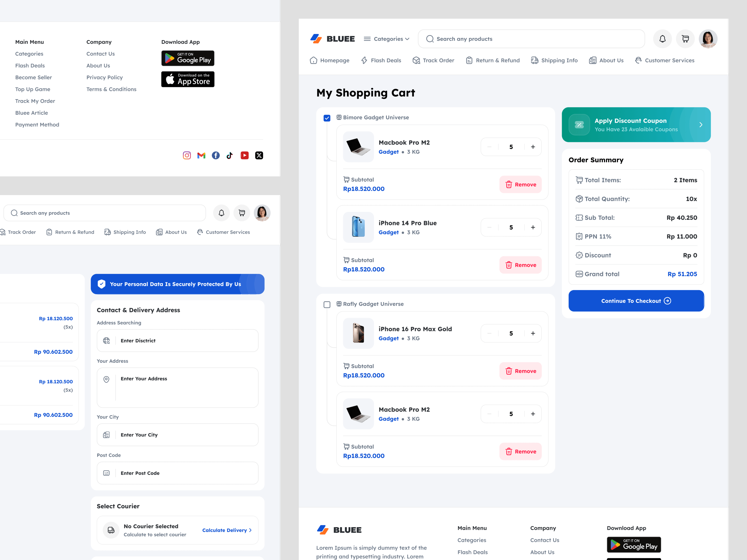Viewport: 747px width, 560px height.
Task: Increase quantity of iPhone 14 Pro Blue
Action: [x=533, y=227]
